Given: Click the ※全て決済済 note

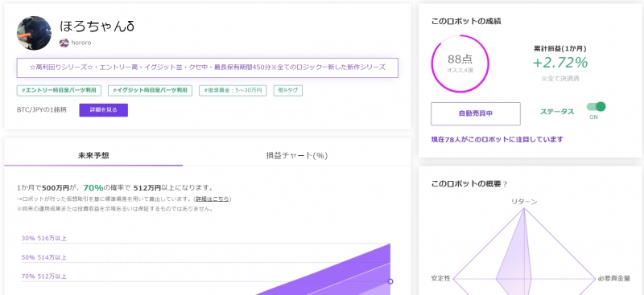Looking at the screenshot, I should click(560, 78).
